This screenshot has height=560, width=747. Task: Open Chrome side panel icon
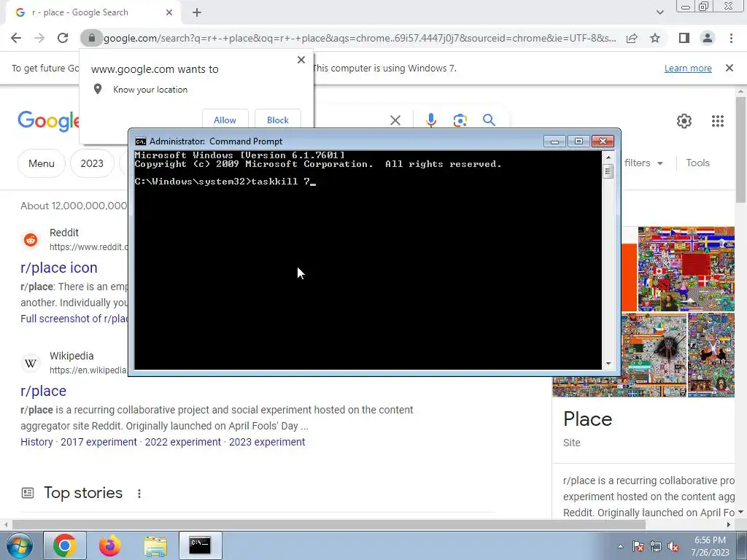(x=684, y=38)
